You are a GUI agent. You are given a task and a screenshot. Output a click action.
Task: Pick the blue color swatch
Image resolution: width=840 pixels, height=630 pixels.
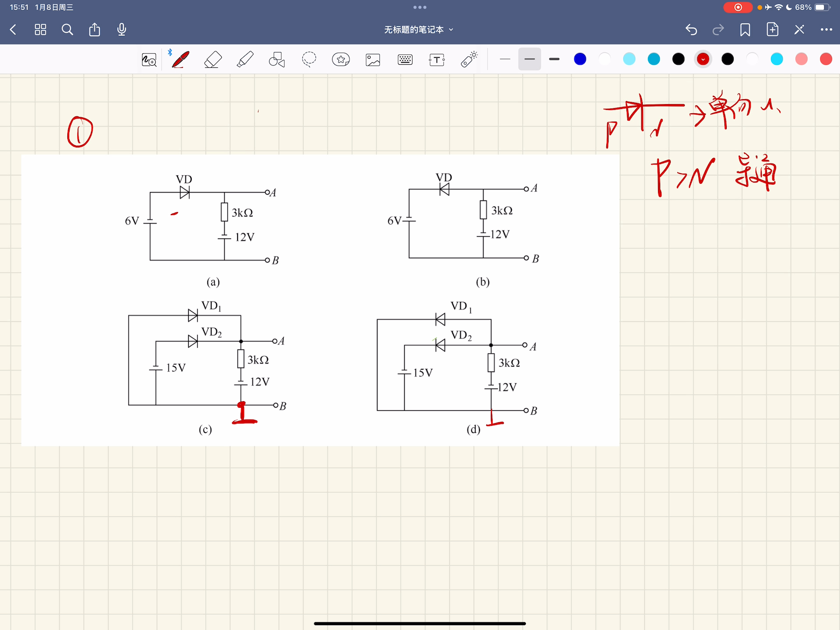click(x=580, y=59)
